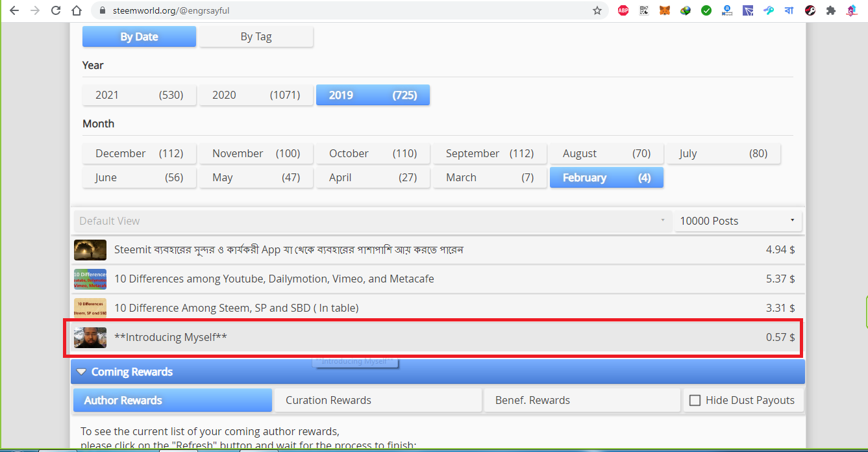The width and height of the screenshot is (868, 452).
Task: Click thumbnail of the Steemit App post
Action: 90,249
